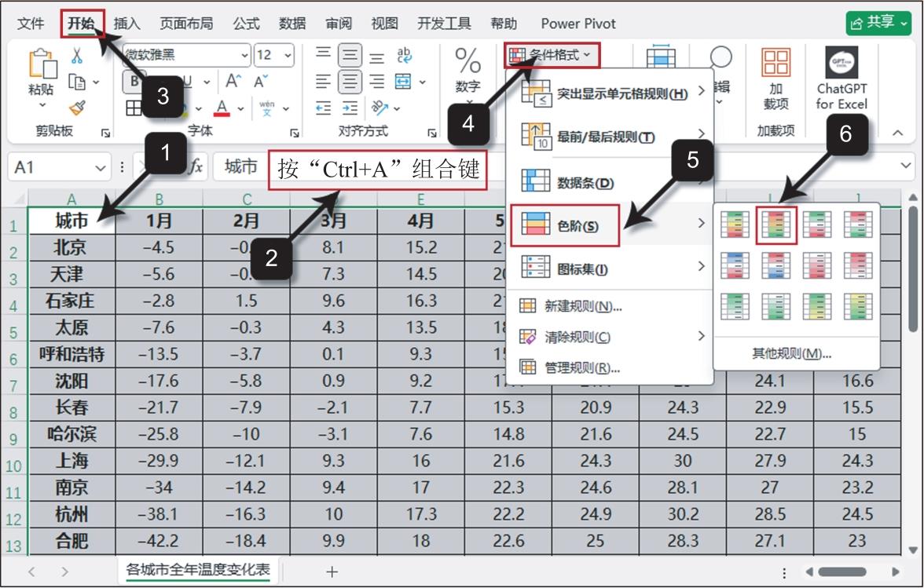The width and height of the screenshot is (924, 588).
Task: Collapse the ribbon with the chevron arrow
Action: pos(898,133)
